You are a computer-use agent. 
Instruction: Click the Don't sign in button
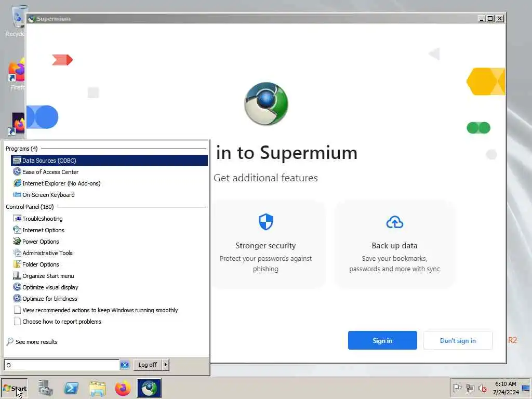458,340
